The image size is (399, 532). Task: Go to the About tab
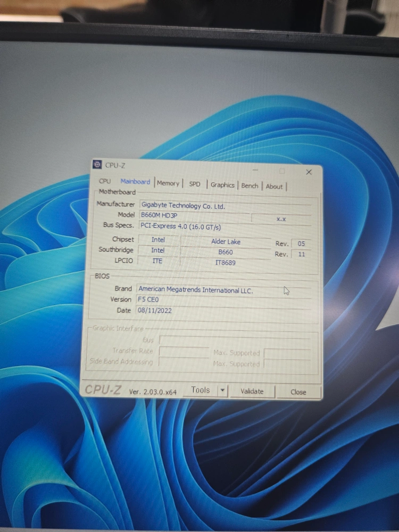274,186
